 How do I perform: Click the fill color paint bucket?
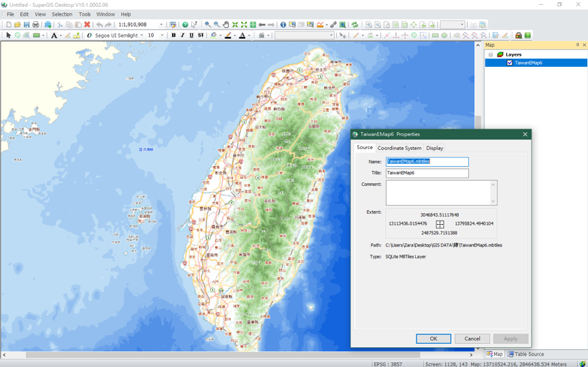tap(214, 35)
